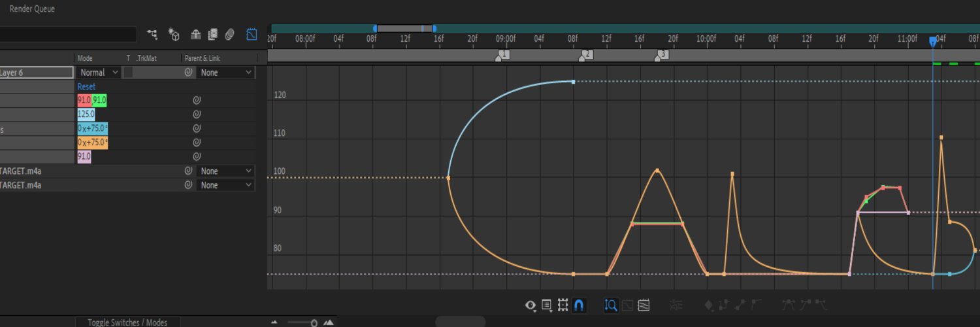The width and height of the screenshot is (980, 327).
Task: Click pick whip on the second TARGET.m4a row
Action: click(x=188, y=185)
